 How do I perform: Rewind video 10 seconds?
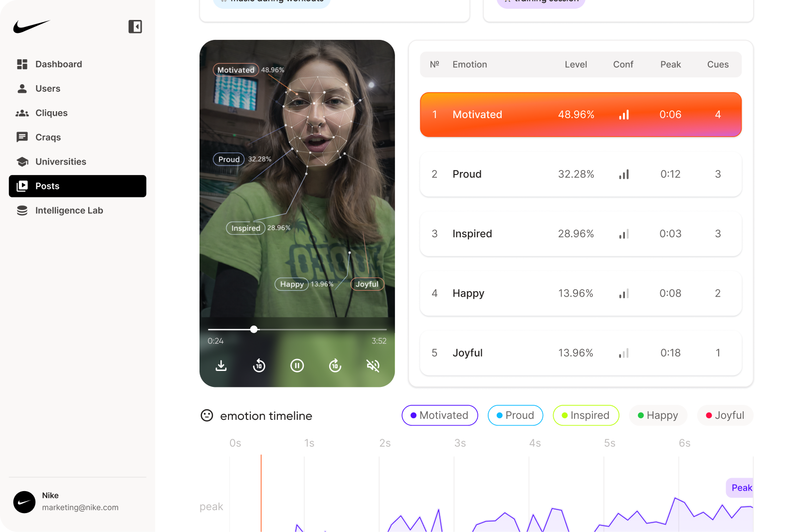click(x=259, y=366)
